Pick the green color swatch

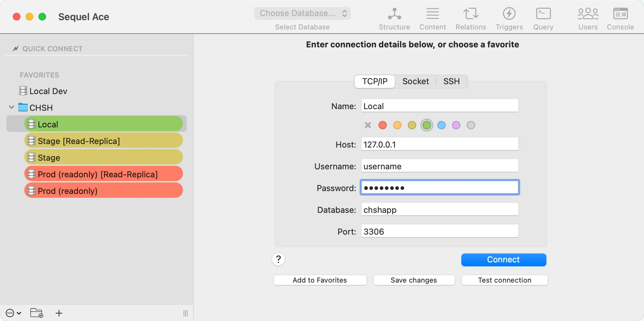[x=427, y=125]
